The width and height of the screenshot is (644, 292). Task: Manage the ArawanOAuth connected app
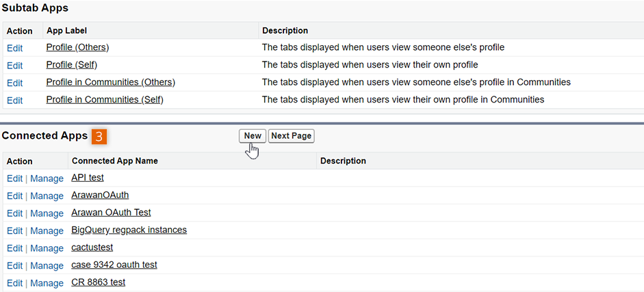(x=47, y=196)
